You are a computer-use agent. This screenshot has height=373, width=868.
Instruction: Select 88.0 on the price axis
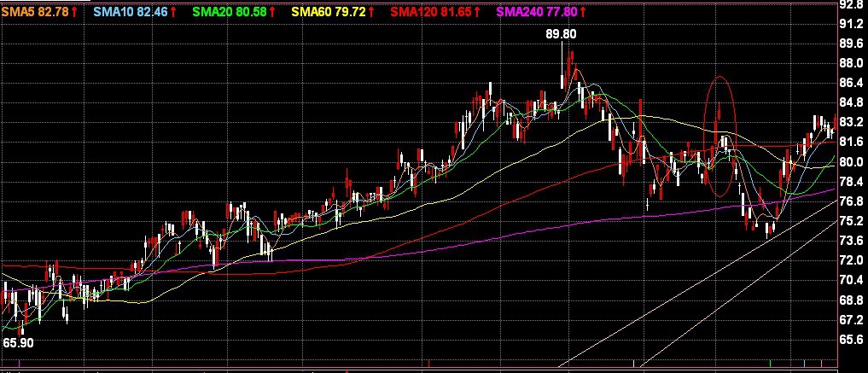pyautogui.click(x=851, y=63)
